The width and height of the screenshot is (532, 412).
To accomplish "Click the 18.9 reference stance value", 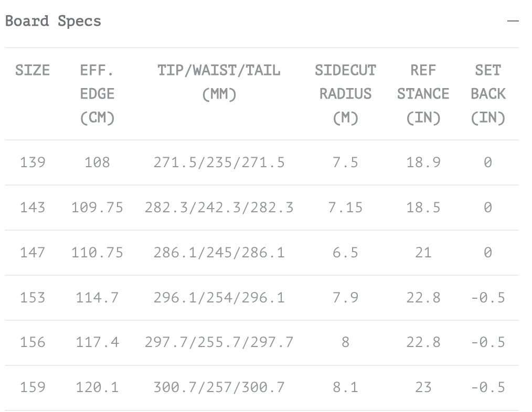I will click(x=423, y=162).
